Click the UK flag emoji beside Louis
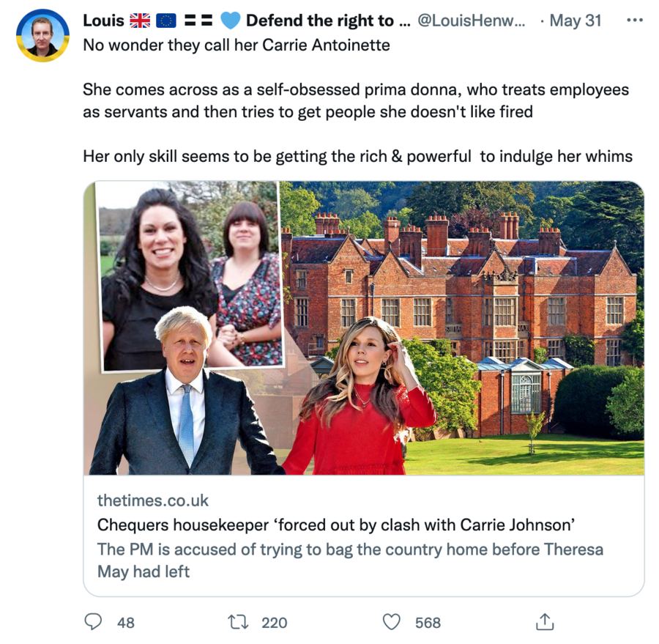 point(140,21)
